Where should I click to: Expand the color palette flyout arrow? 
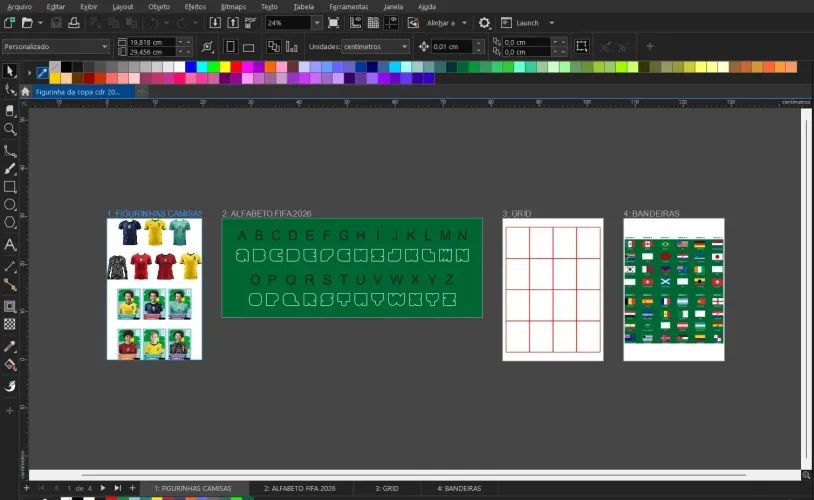29,73
